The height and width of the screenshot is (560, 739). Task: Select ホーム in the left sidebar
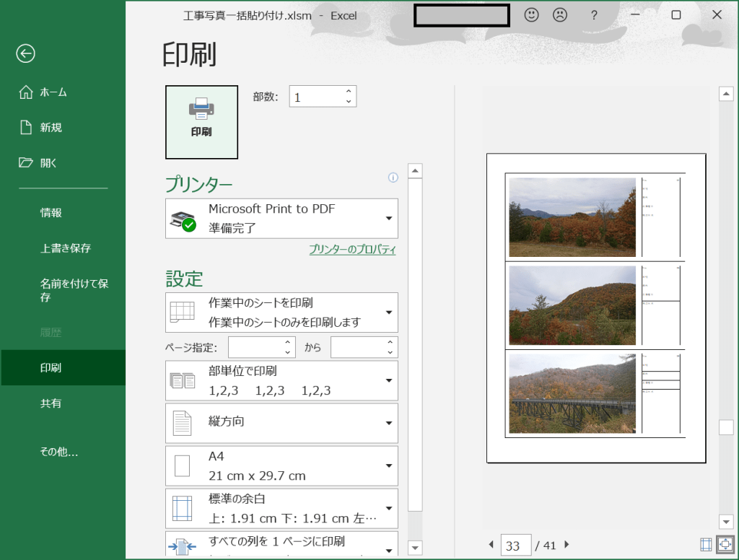click(x=53, y=92)
